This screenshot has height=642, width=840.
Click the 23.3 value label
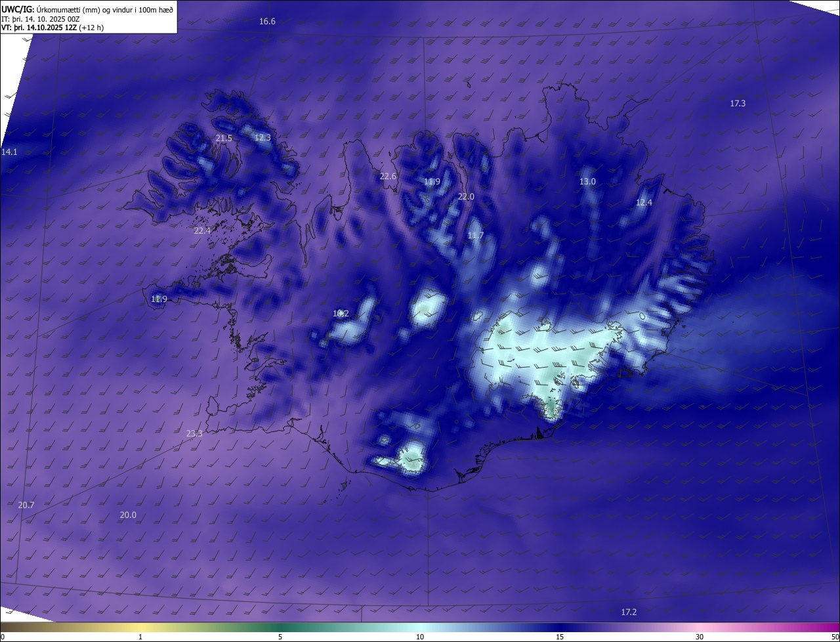point(194,434)
